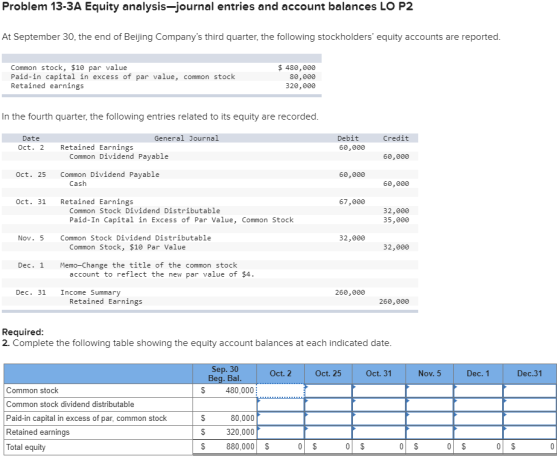Viewport: 560px width, 459px height.
Task: Select dividend distributable cell under Oct. 2
Action: [x=280, y=404]
